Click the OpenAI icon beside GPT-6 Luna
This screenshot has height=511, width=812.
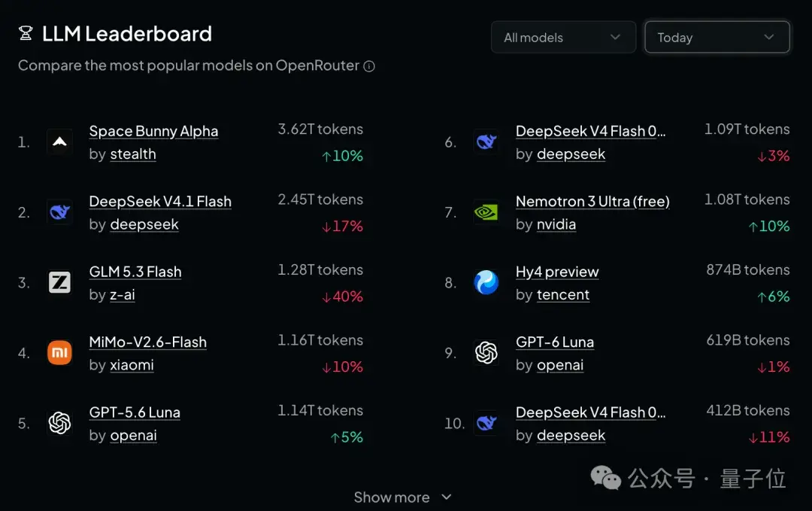(x=486, y=353)
